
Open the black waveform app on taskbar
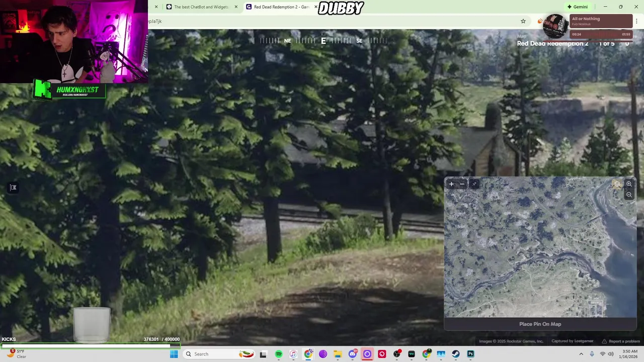pos(412,354)
